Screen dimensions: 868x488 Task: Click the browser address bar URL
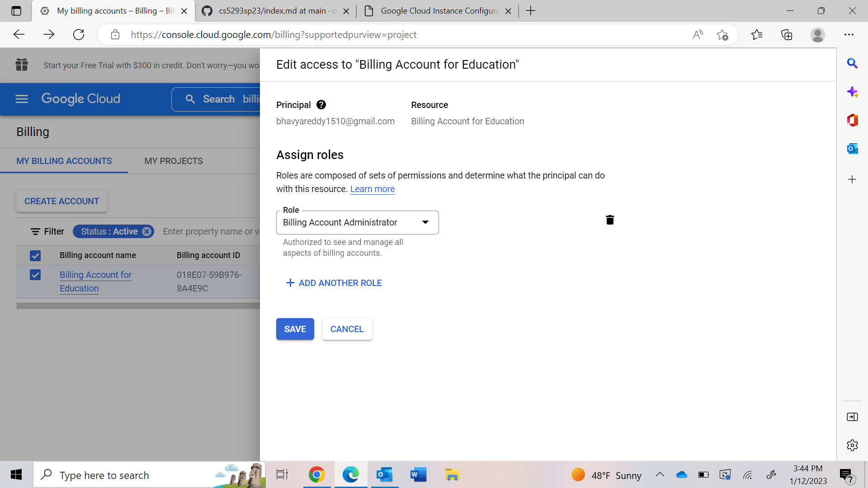(x=274, y=35)
